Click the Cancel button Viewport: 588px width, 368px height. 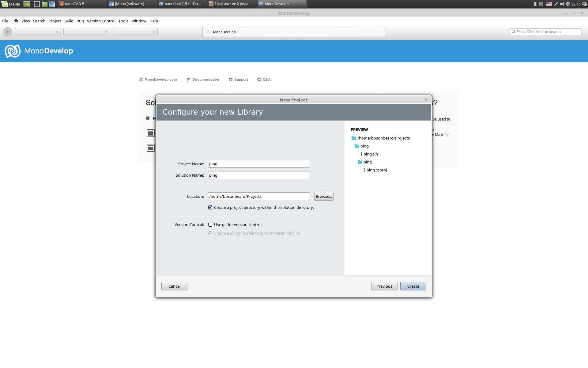(x=174, y=286)
